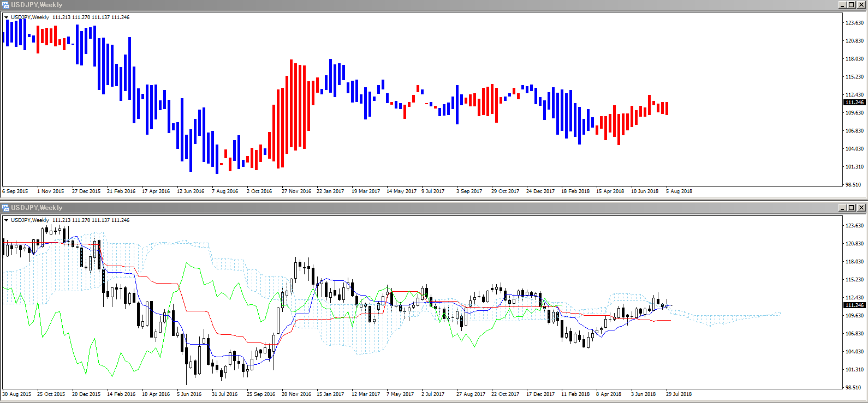Click the 20 Dec 2015 date label
This screenshot has width=868, height=403.
click(86, 394)
